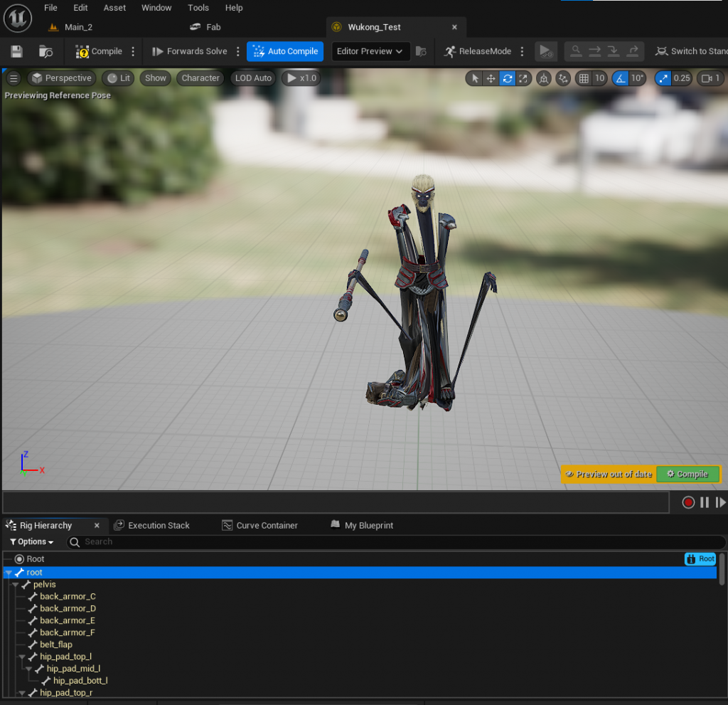
Task: Toggle surface snapping icon
Action: [x=563, y=78]
